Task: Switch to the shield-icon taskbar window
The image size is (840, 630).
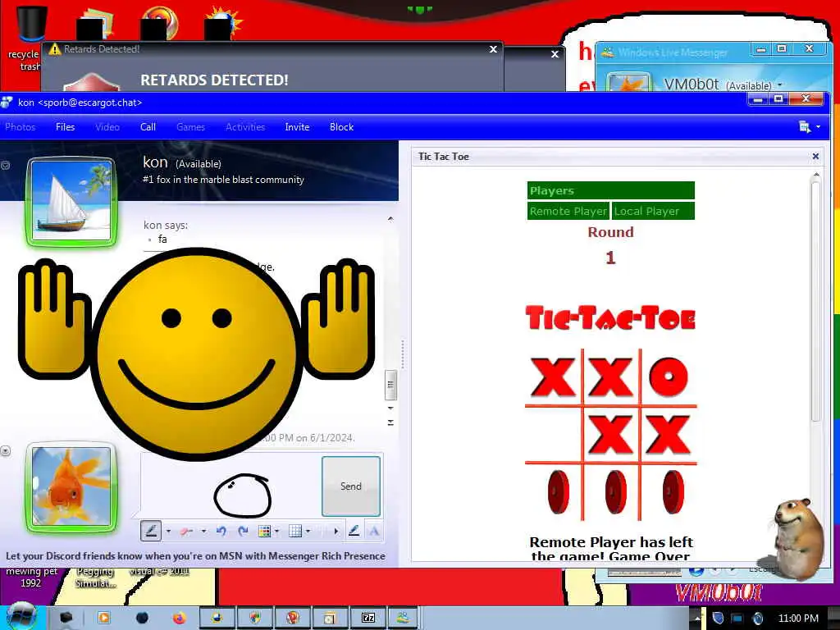Action: coord(254,618)
